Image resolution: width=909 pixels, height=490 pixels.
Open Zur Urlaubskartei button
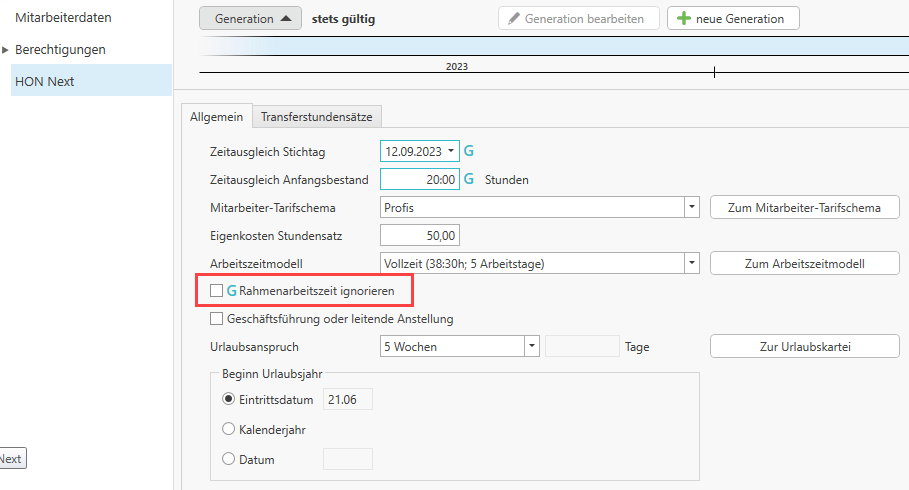tap(804, 347)
